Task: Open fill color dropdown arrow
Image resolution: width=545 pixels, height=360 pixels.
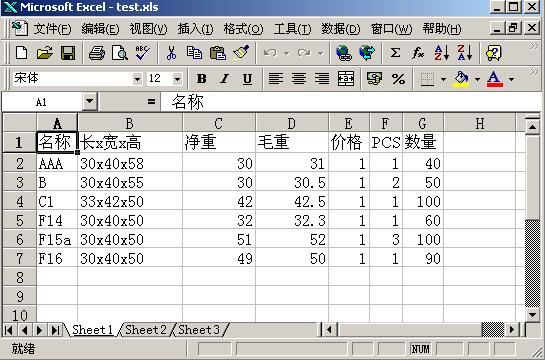Action: [x=477, y=79]
